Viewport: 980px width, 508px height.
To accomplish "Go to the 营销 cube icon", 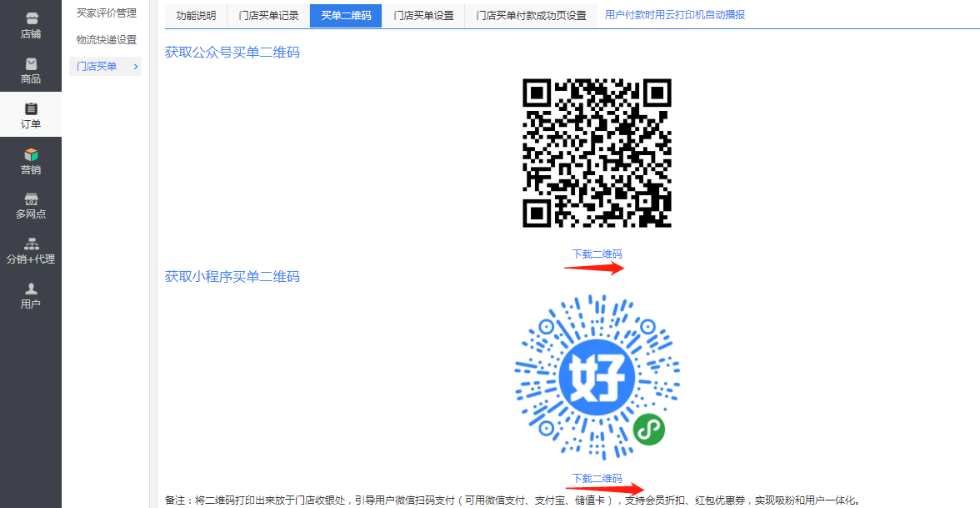I will tap(31, 153).
